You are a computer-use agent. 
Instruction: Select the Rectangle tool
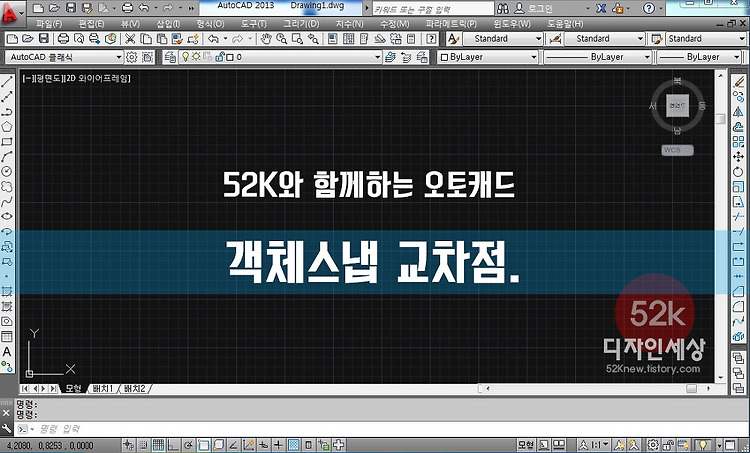coord(7,142)
